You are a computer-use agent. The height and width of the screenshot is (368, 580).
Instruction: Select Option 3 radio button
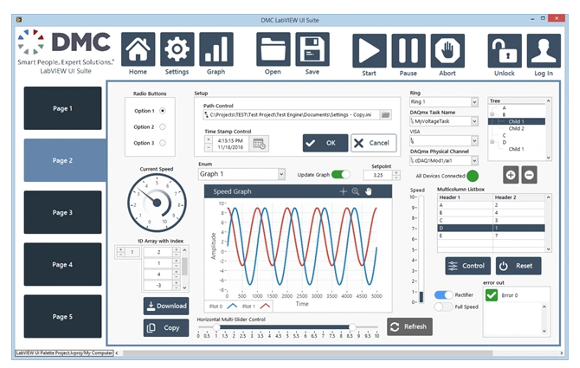(162, 143)
